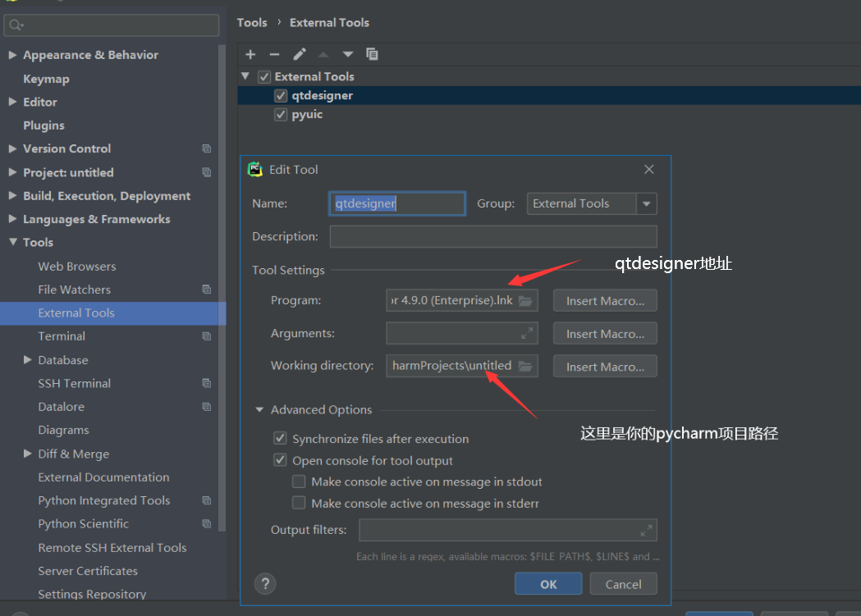Open help with question mark icon

(265, 584)
